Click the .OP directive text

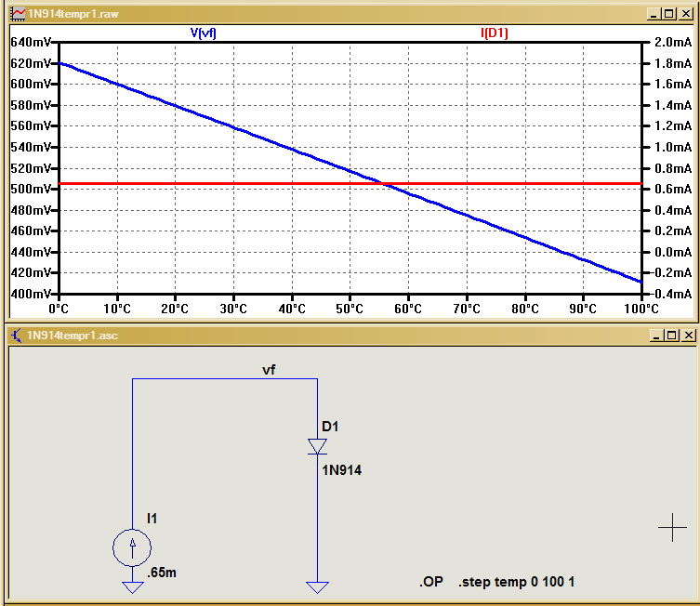pos(431,582)
